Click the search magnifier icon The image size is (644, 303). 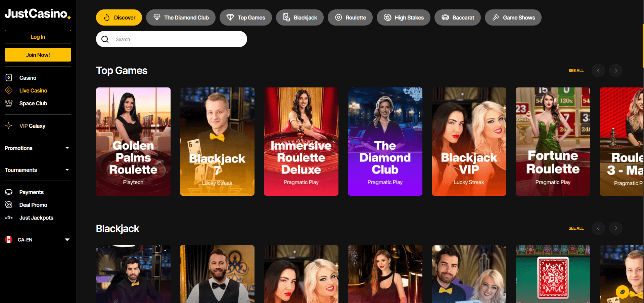(105, 39)
